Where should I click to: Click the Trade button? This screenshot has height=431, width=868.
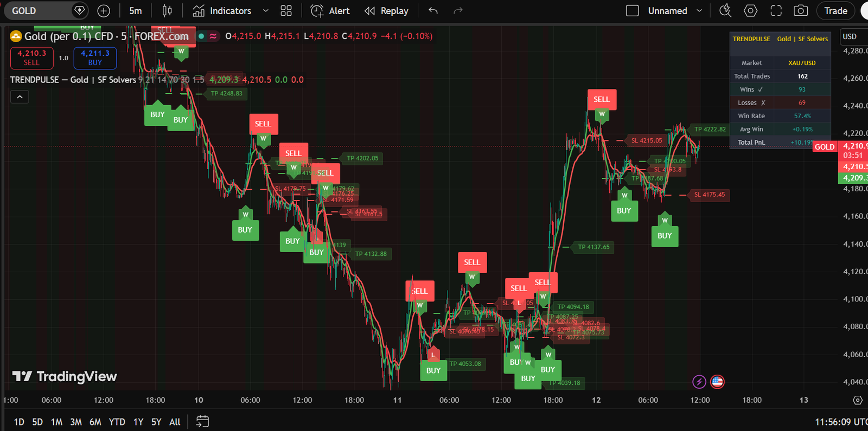click(835, 11)
